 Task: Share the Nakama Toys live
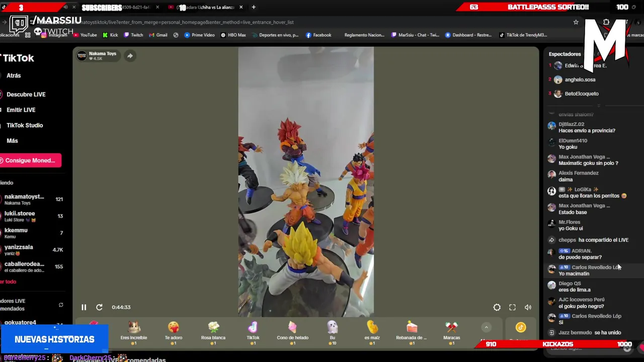click(x=130, y=56)
